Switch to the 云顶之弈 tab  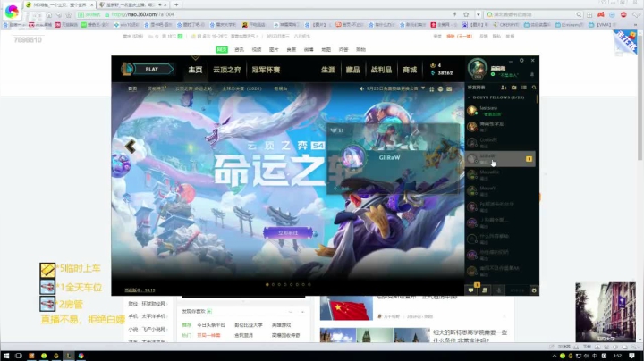226,70
